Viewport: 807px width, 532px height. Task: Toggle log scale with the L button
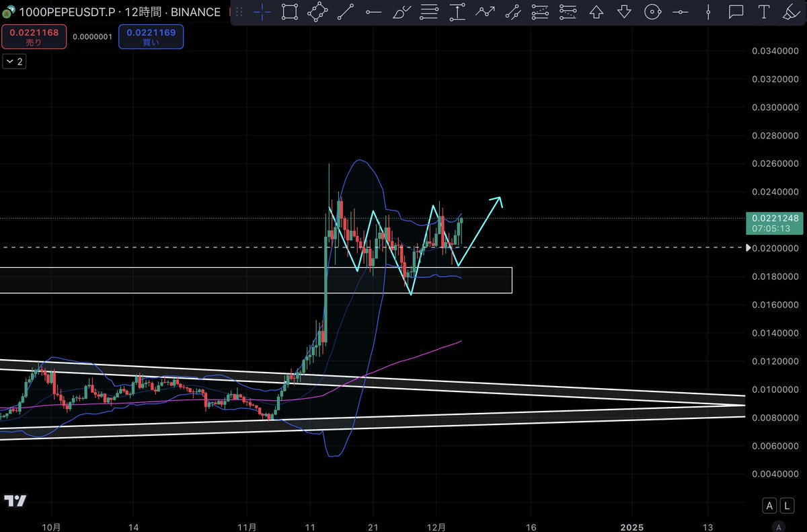[786, 504]
